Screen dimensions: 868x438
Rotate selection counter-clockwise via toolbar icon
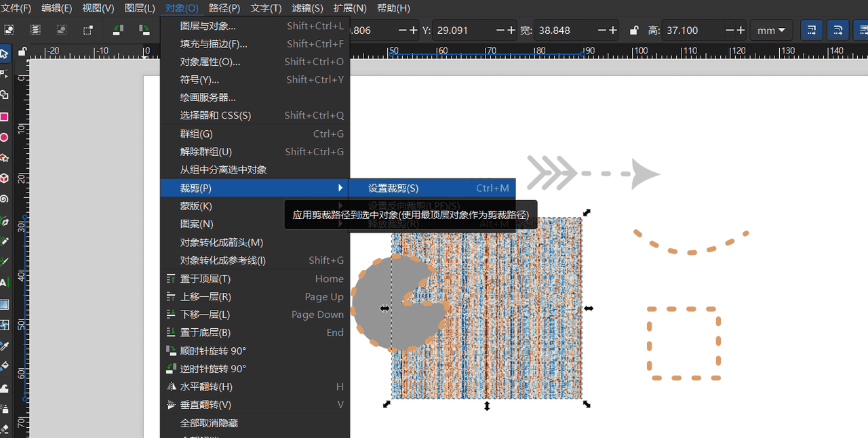click(x=118, y=30)
